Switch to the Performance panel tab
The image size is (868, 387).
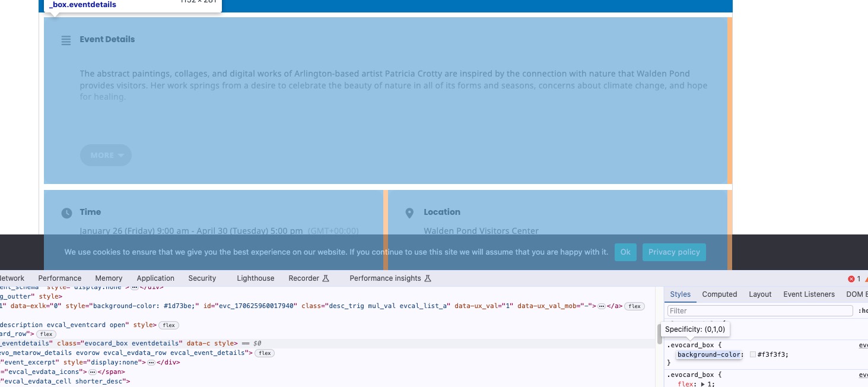pos(60,278)
